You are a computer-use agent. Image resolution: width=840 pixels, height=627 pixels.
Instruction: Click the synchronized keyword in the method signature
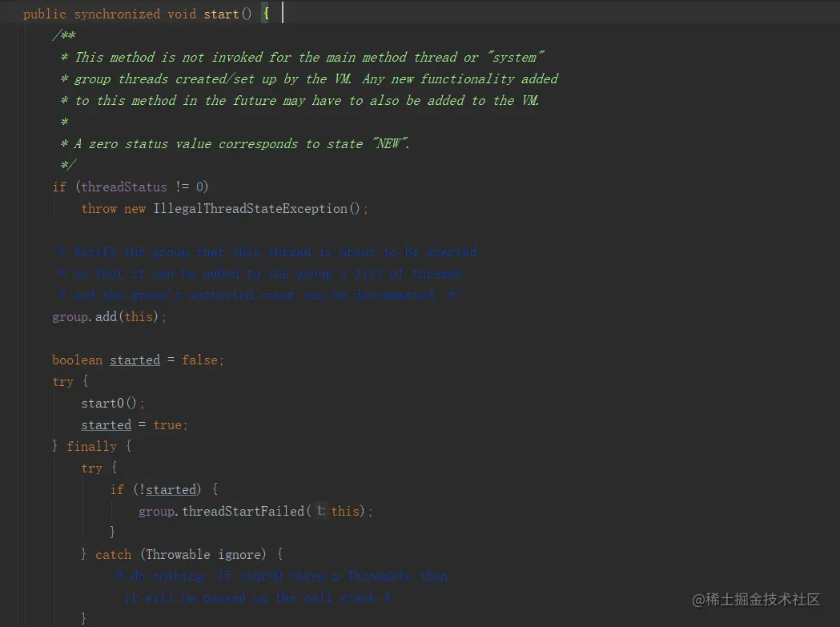tap(117, 14)
